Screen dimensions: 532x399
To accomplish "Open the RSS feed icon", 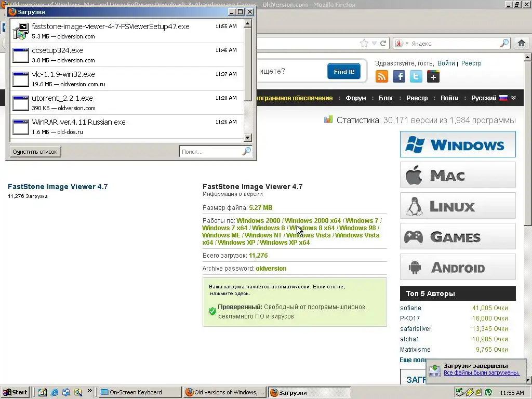I will (x=382, y=76).
